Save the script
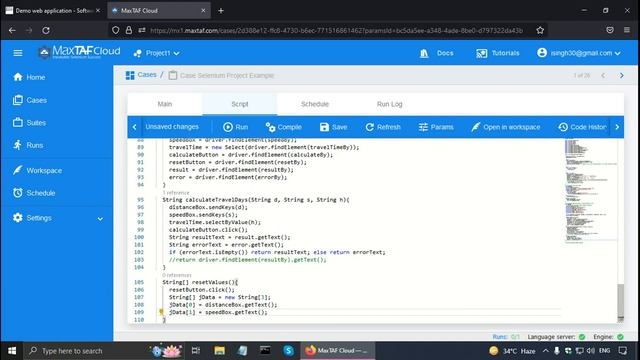 coord(333,127)
